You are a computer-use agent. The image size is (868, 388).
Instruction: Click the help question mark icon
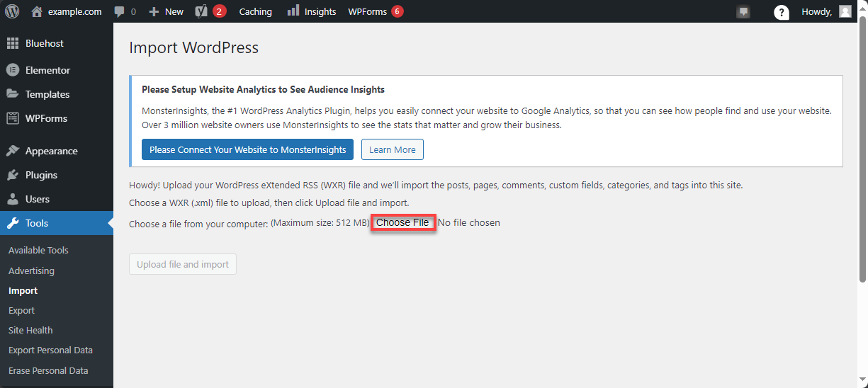tap(782, 12)
